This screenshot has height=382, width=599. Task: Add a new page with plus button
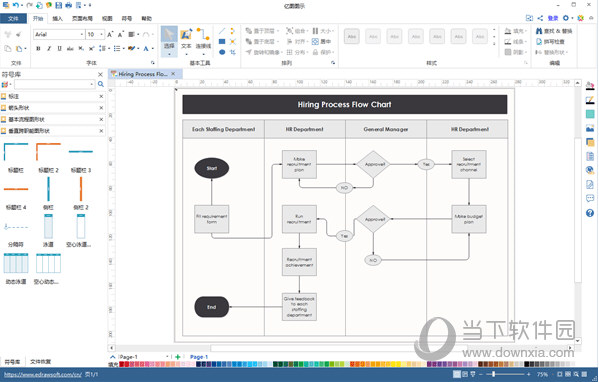[x=178, y=357]
